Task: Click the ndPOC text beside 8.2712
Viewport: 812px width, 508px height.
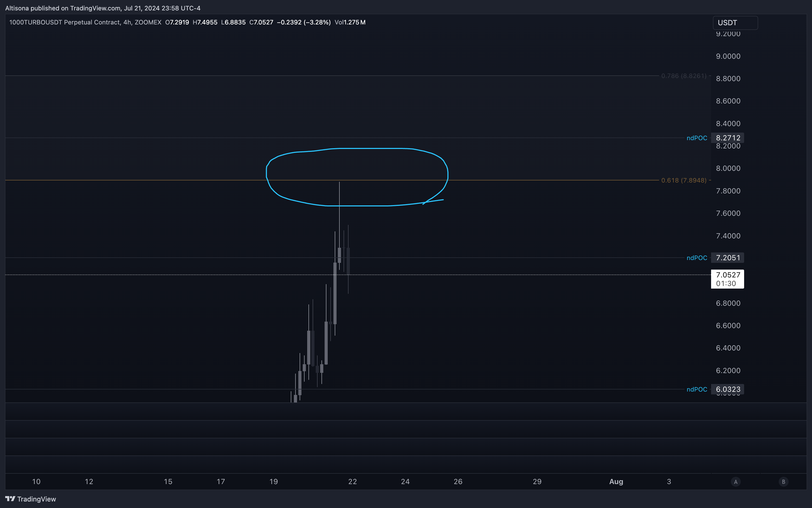Action: click(697, 138)
